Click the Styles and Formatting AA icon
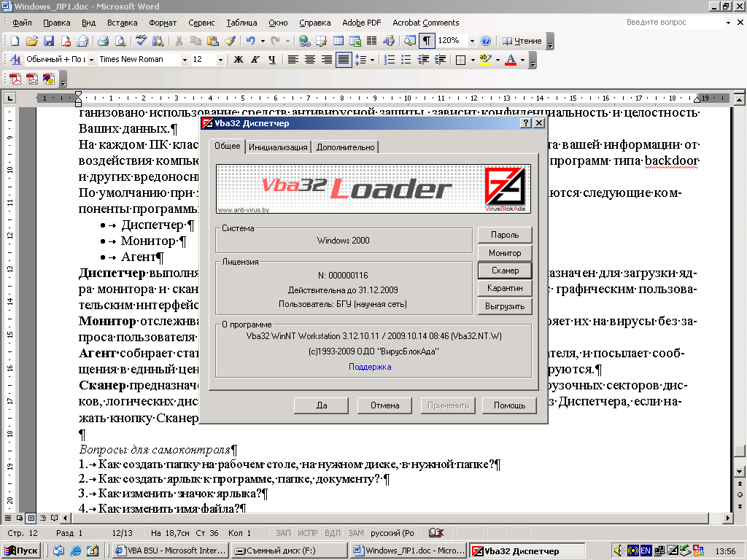Screen dimensions: 747x560 coord(15,60)
